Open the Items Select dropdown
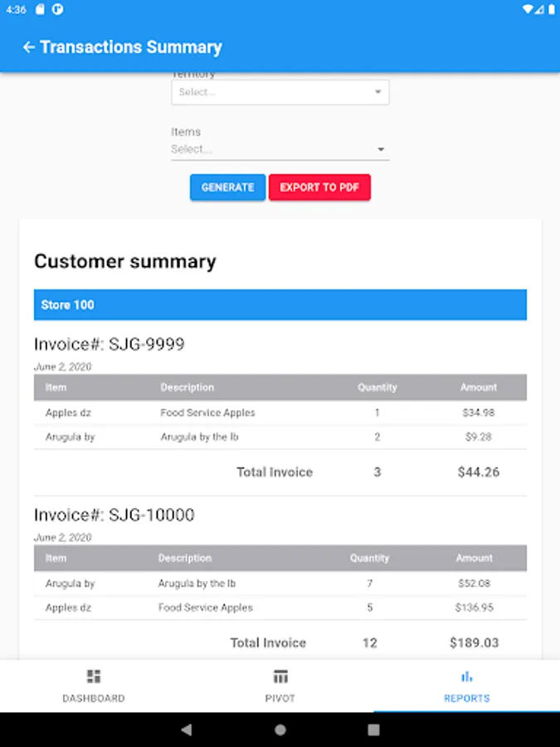The width and height of the screenshot is (560, 747). pos(280,149)
